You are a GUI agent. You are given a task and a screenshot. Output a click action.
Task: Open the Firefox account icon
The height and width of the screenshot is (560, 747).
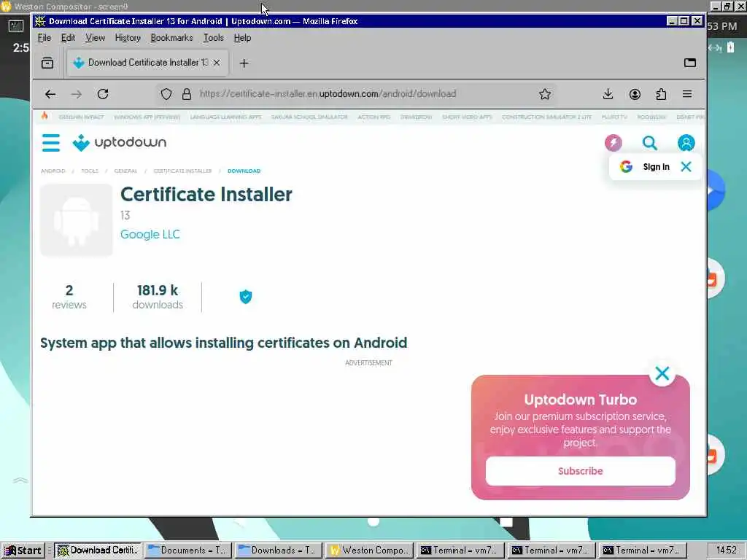[x=635, y=94]
